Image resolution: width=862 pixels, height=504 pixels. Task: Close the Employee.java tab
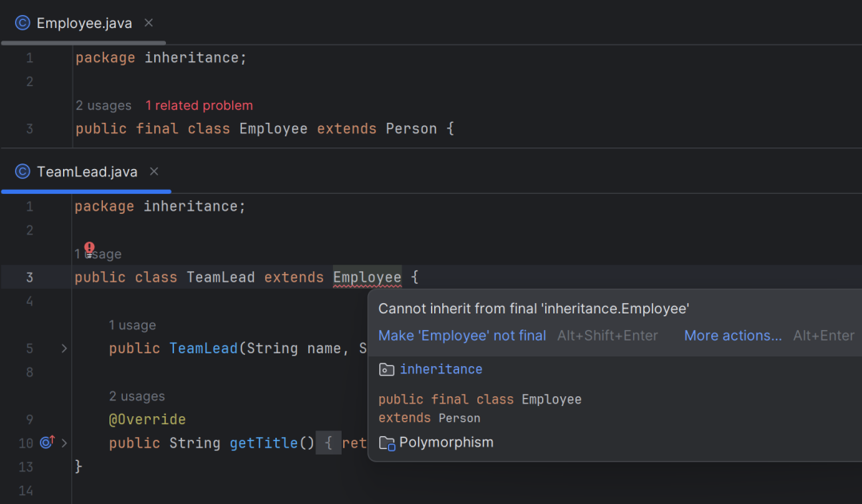pos(148,23)
